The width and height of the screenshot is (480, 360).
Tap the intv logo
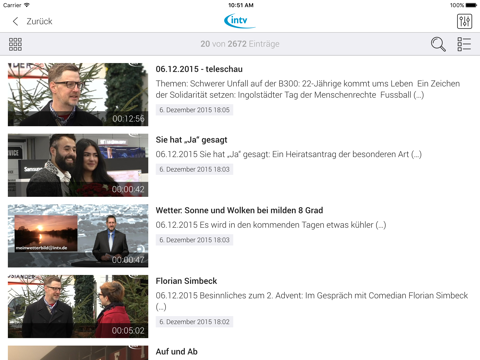coord(239,21)
